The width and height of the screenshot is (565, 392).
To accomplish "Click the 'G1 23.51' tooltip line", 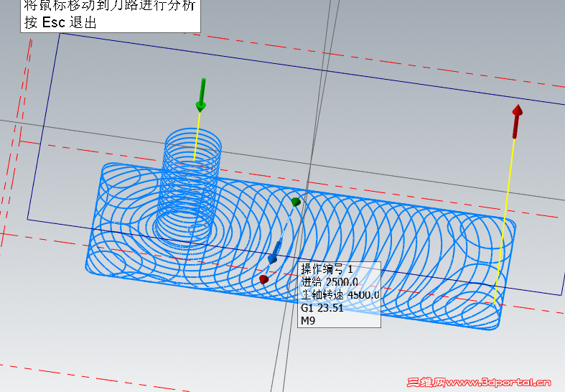I will click(x=322, y=308).
